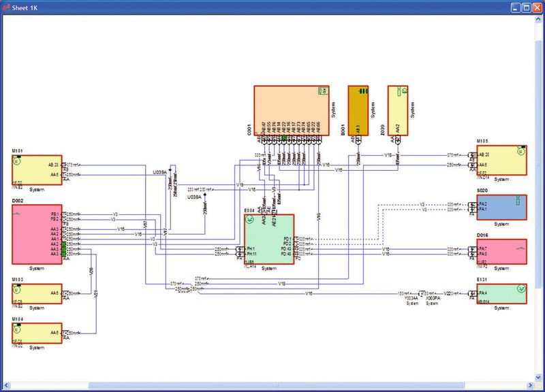Click the small symbol icon inside S020

tap(518, 200)
